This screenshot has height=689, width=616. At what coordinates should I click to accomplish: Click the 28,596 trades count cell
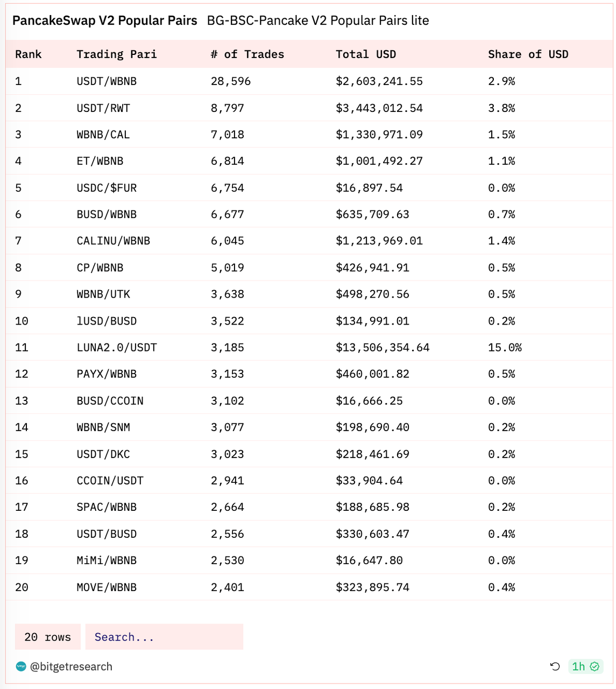(231, 81)
